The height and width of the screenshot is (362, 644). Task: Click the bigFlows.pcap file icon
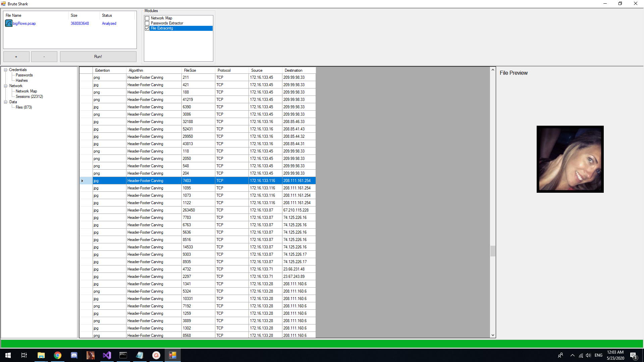click(9, 23)
